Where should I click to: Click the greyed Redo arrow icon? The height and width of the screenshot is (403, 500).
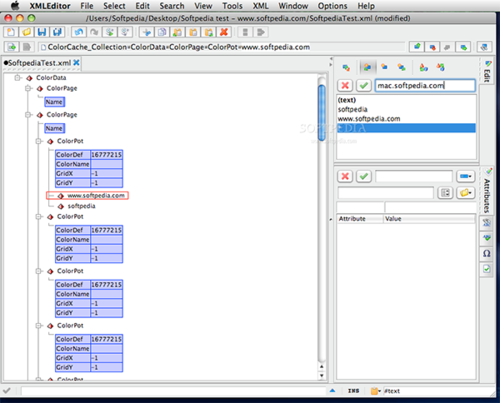(94, 32)
